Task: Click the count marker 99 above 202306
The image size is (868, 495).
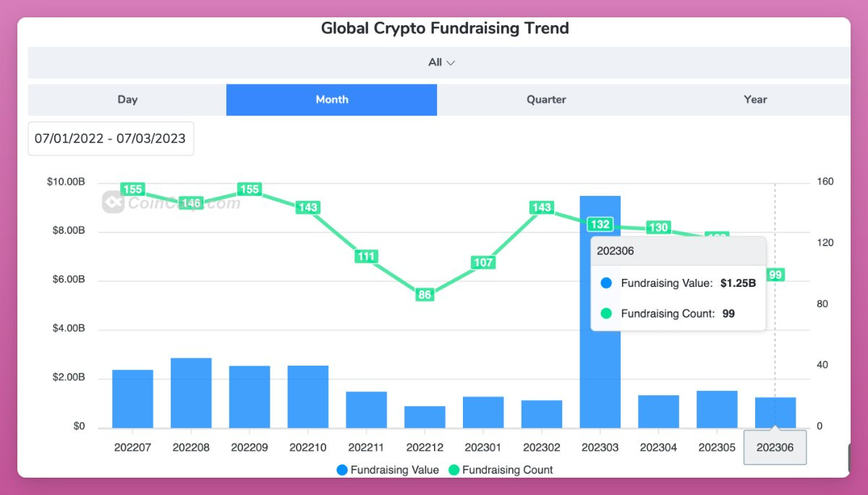Action: tap(775, 275)
